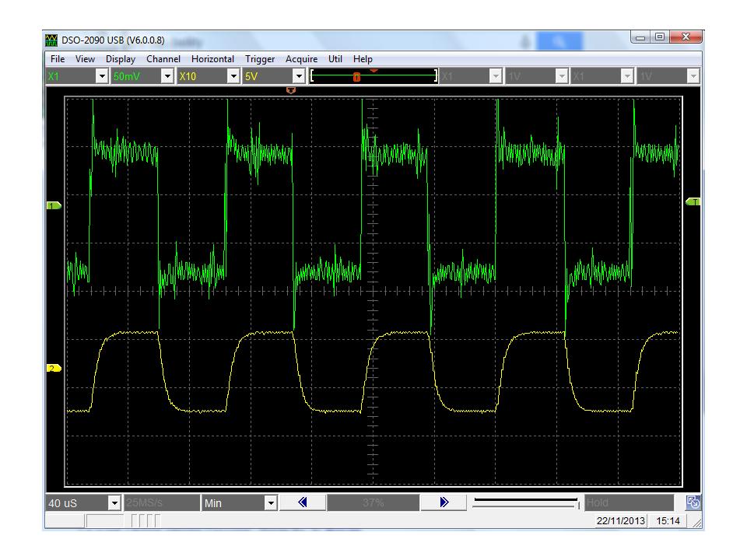Open the CH1 X1 probe dropdown
Screen dimensions: 747x560
(101, 76)
